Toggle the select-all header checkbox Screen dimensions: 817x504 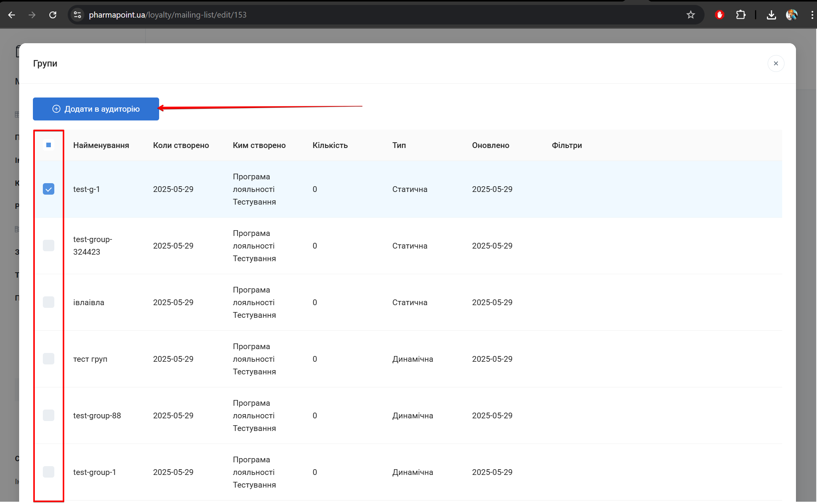click(49, 145)
